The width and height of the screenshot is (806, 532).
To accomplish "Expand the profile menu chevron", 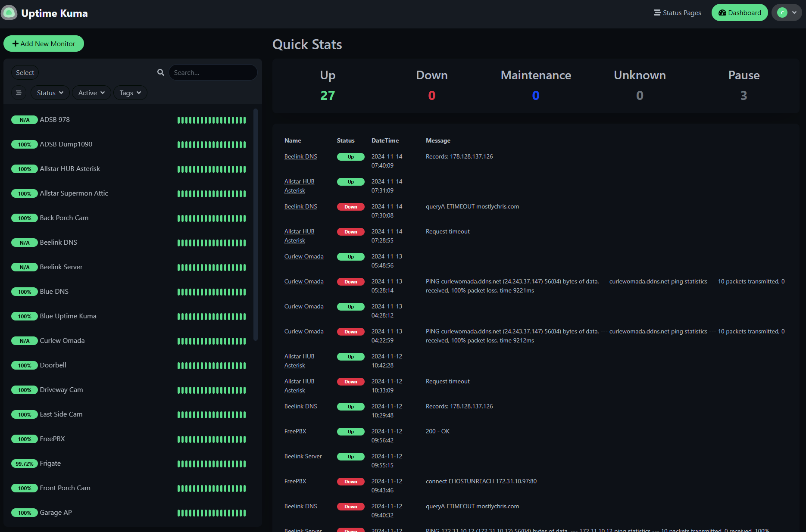I will [x=794, y=12].
